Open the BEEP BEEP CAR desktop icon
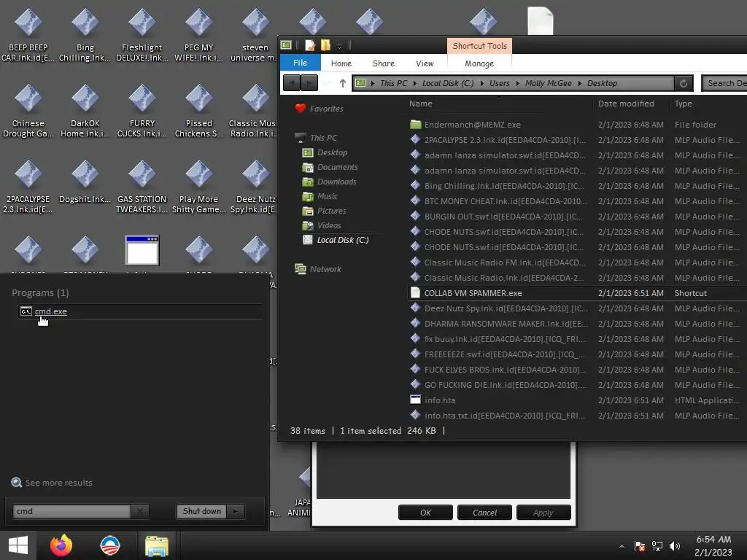 28,36
